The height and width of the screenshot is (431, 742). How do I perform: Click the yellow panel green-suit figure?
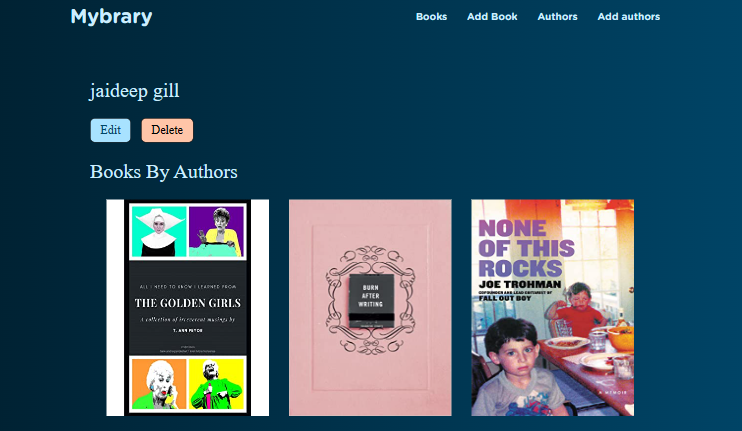click(216, 384)
